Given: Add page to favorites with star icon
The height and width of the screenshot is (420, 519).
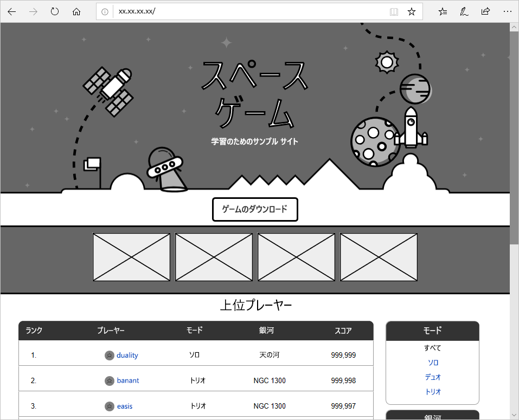Looking at the screenshot, I should (412, 12).
